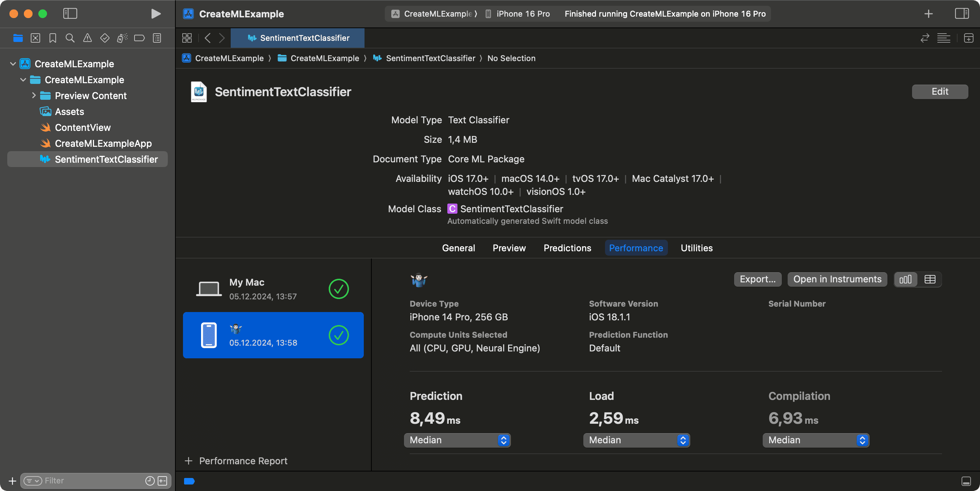The image size is (980, 491).
Task: Click No Selection in the breadcrumb
Action: [511, 58]
